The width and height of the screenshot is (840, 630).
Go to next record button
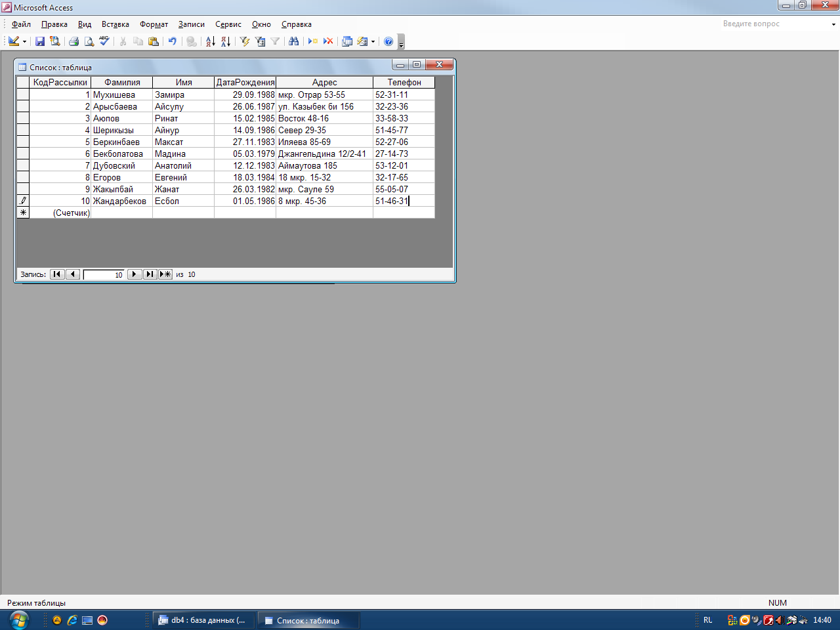point(135,274)
